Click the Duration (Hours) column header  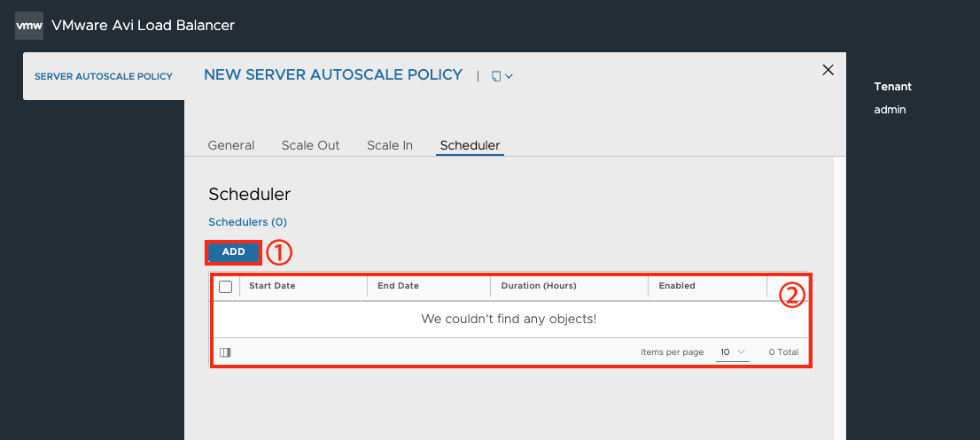pyautogui.click(x=539, y=286)
